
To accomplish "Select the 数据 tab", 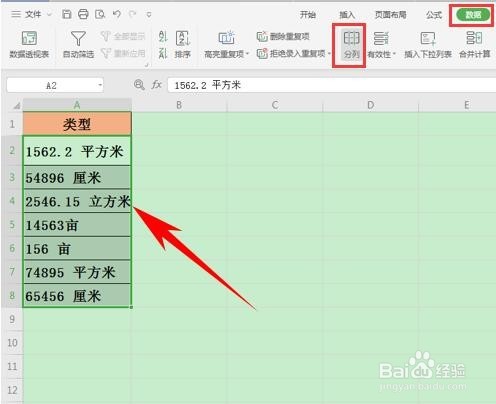I will (x=473, y=14).
